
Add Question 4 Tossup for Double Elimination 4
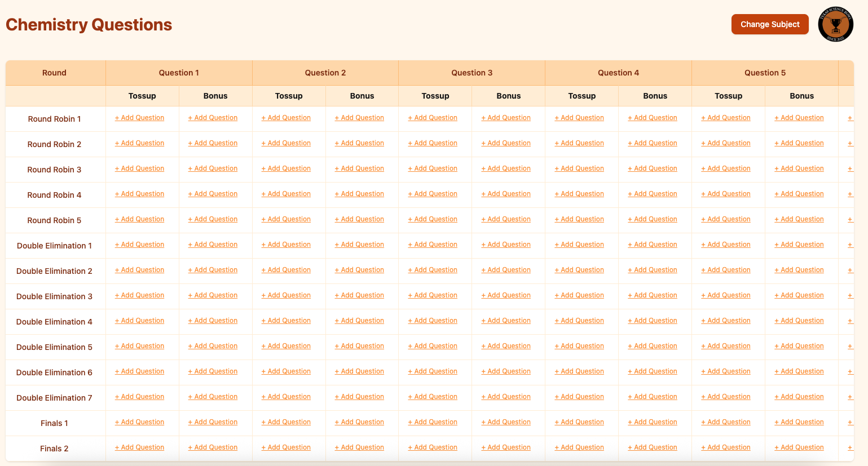tap(579, 321)
